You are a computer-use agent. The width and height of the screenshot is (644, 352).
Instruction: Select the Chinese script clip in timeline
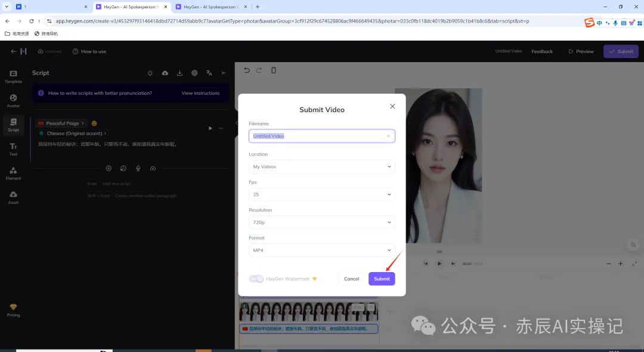point(308,329)
